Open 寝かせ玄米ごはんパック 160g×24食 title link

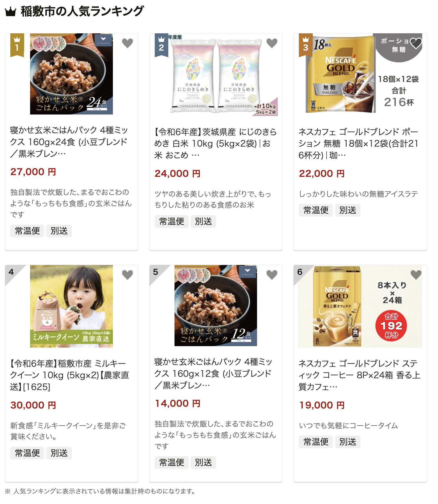69,142
